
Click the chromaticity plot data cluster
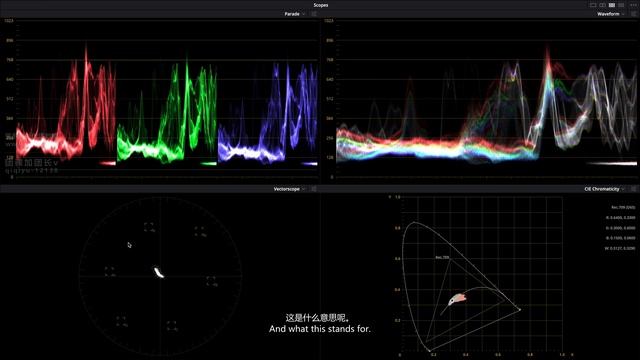pos(457,300)
